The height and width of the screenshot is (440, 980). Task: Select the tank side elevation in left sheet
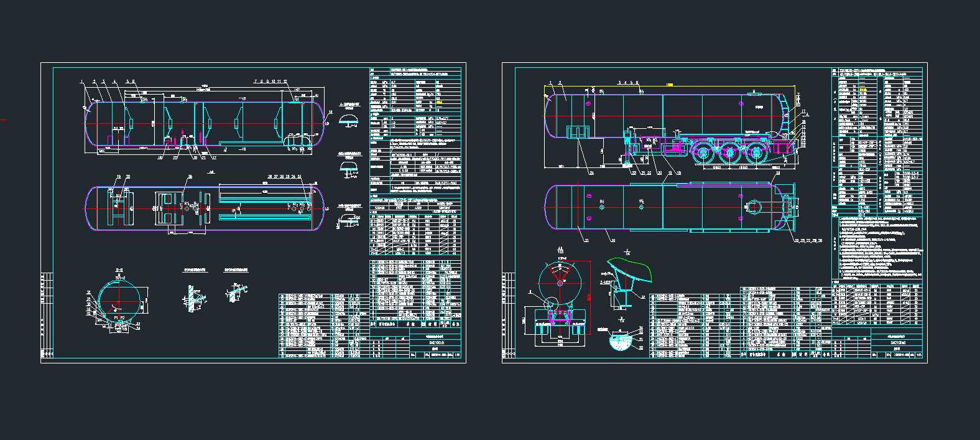tap(206, 122)
